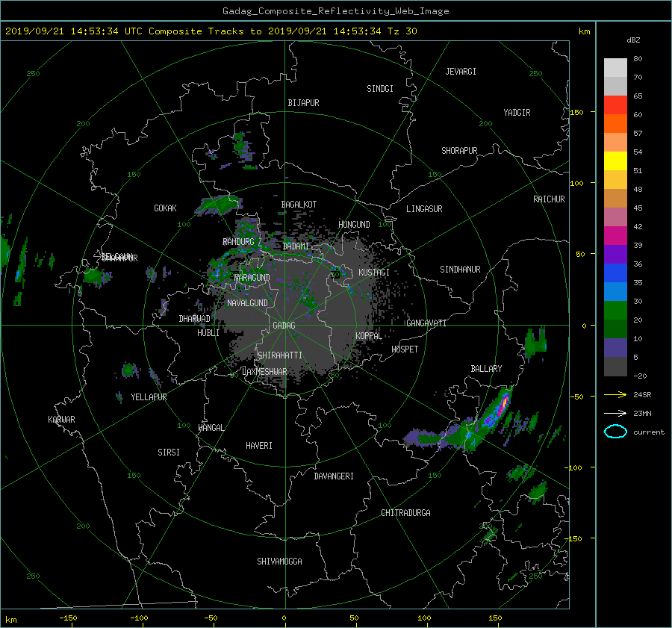
Task: Click the DHARWAD city label
Action: pos(194,319)
